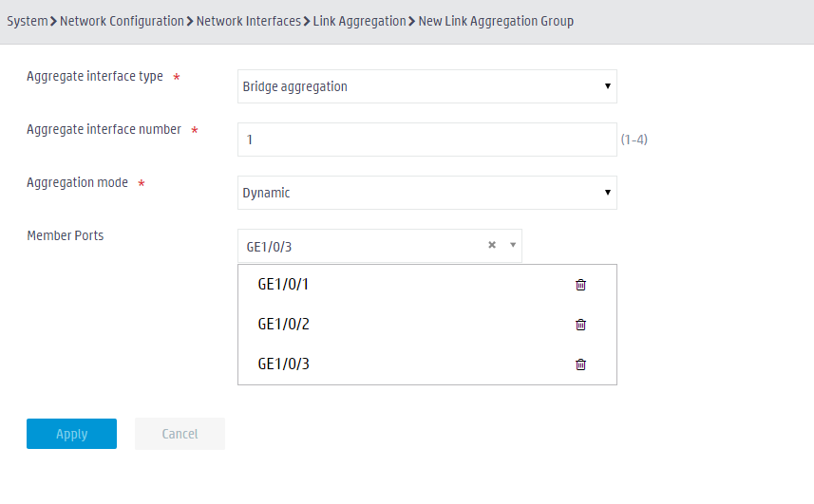Click New Link Aggregation Group breadcrumb
This screenshot has width=814, height=504.
pyautogui.click(x=496, y=21)
